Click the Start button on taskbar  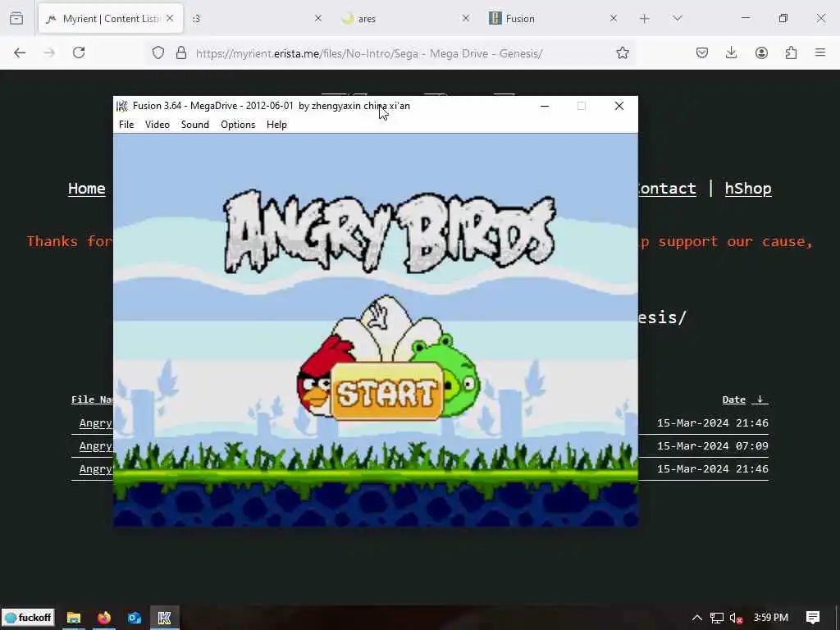pyautogui.click(x=29, y=618)
